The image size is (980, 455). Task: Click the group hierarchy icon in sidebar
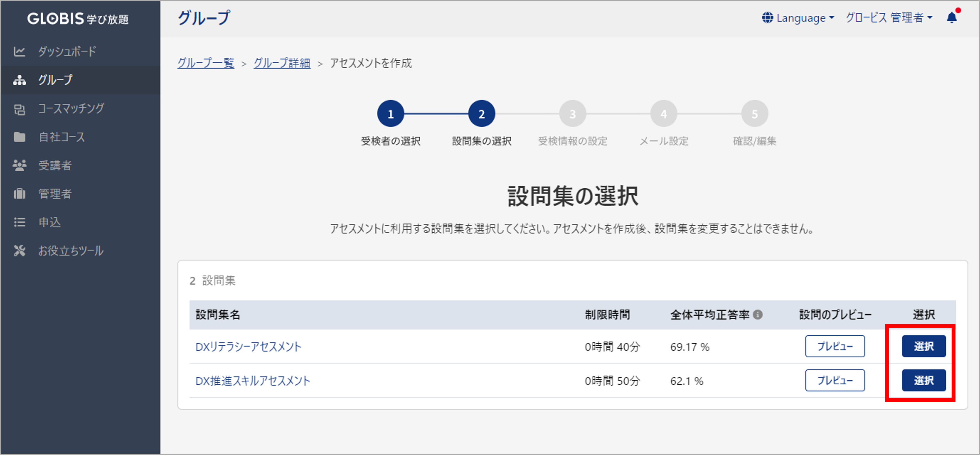19,80
